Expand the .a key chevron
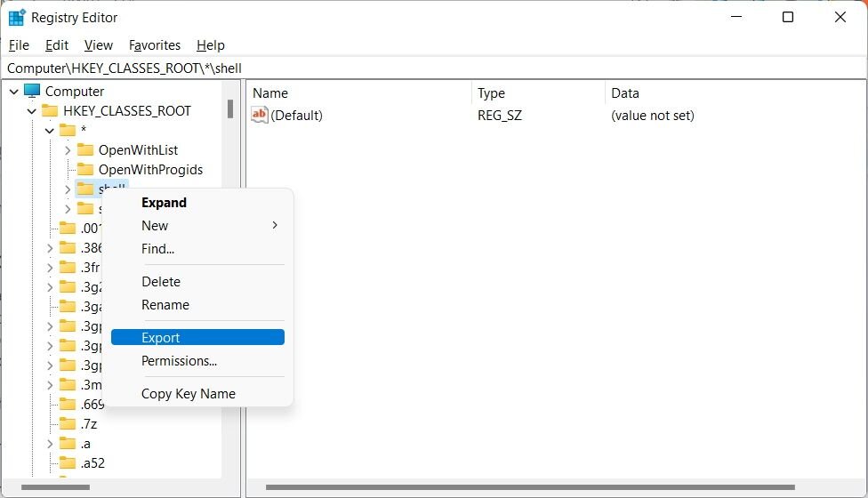This screenshot has width=868, height=498. point(50,443)
